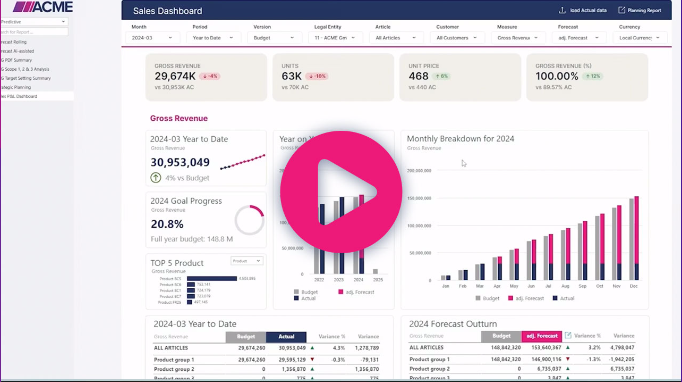Click green up-arrow icon beside 4% vs Budget
The height and width of the screenshot is (382, 682).
pos(156,178)
